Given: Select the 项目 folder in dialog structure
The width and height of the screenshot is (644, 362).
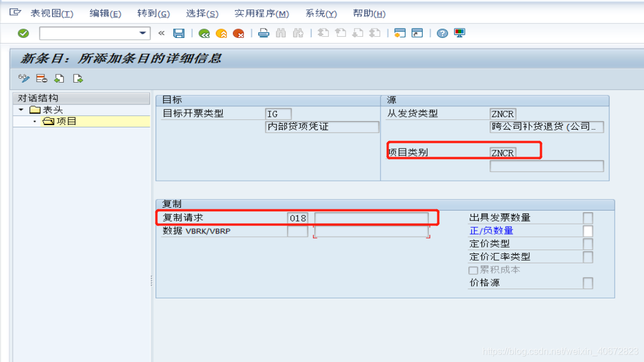Looking at the screenshot, I should tap(60, 121).
